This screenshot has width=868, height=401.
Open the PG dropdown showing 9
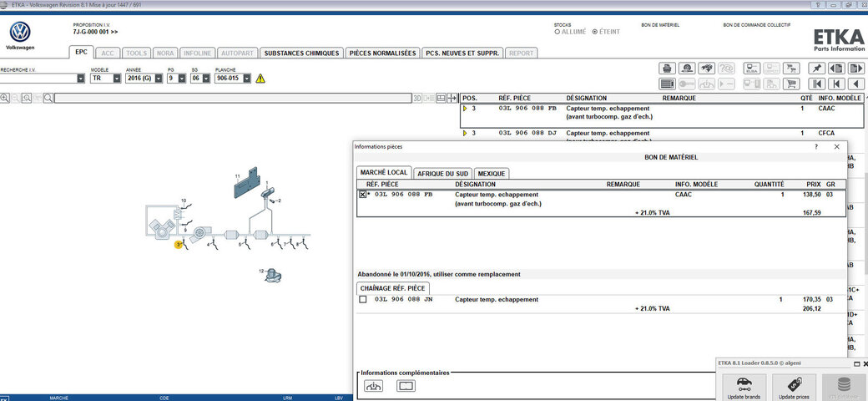tap(182, 79)
